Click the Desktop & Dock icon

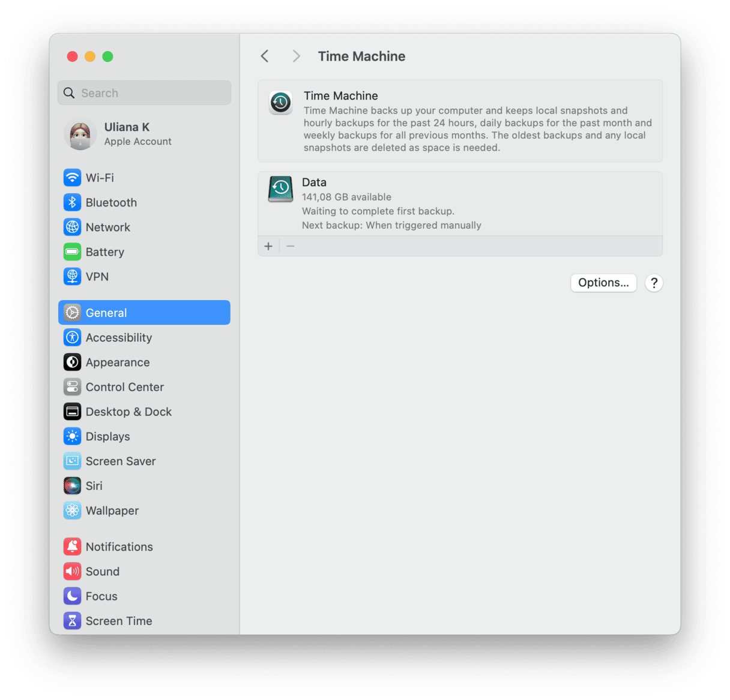tap(72, 412)
